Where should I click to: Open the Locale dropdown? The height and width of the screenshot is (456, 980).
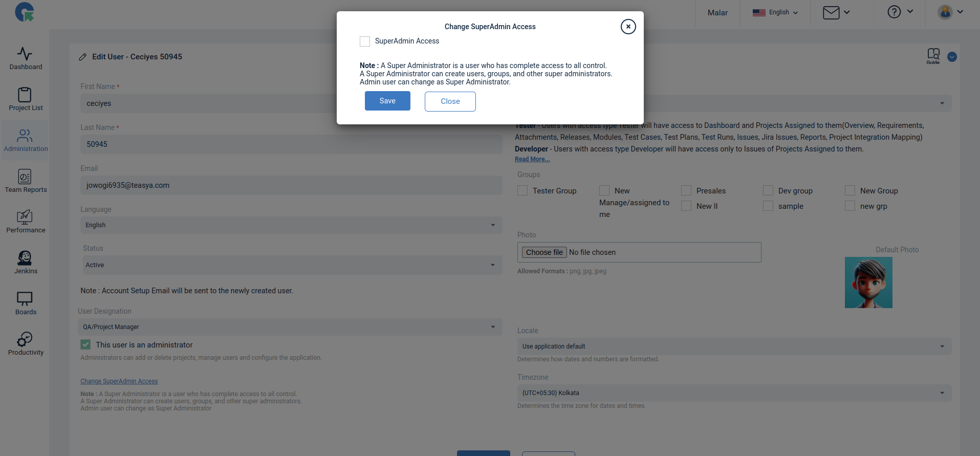[734, 346]
